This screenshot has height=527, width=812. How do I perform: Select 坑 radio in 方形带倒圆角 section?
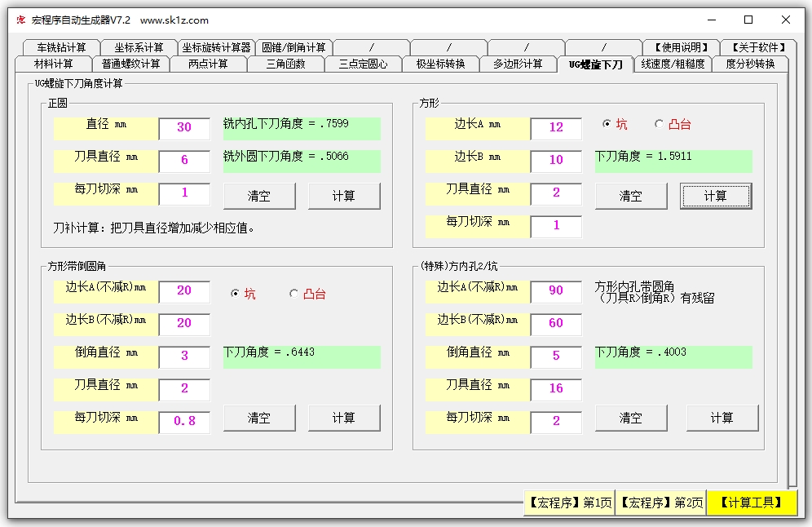[236, 294]
